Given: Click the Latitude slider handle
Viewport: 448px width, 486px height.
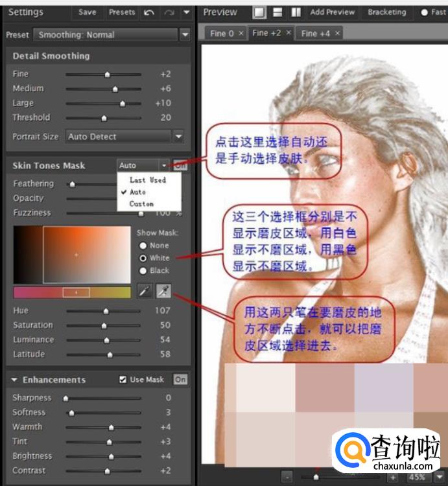Looking at the screenshot, I should (110, 355).
